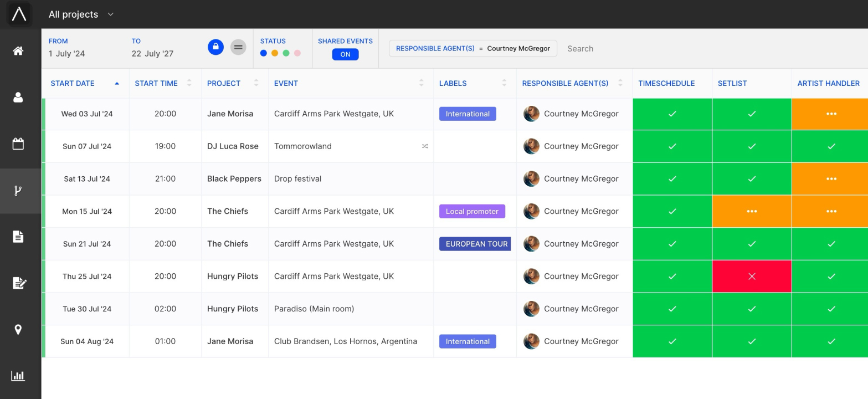Click the map pin locations icon
The width and height of the screenshot is (868, 399).
click(18, 330)
